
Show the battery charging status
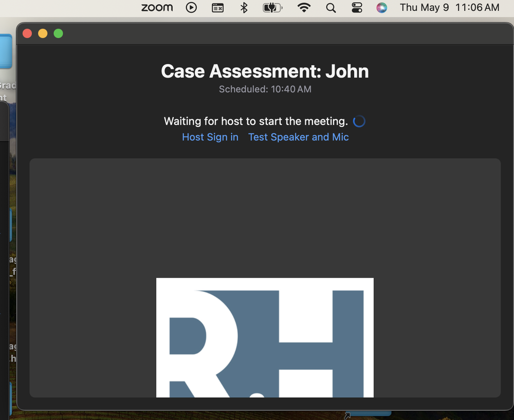pos(272,8)
